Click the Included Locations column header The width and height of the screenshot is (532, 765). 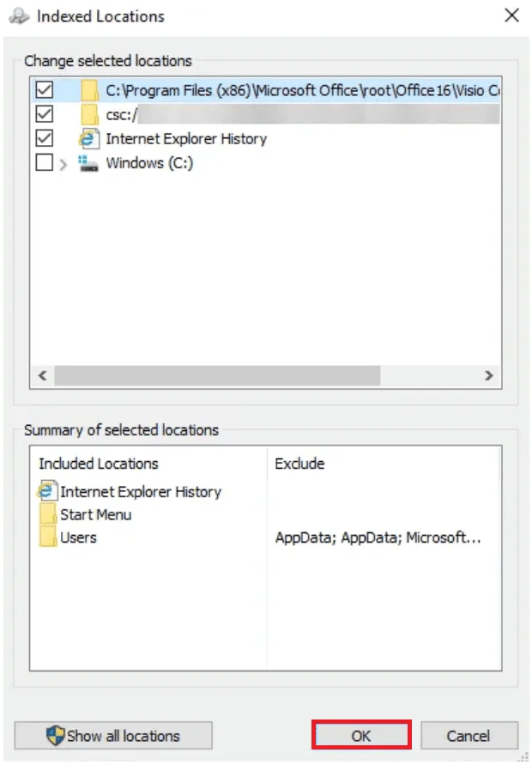tap(99, 464)
